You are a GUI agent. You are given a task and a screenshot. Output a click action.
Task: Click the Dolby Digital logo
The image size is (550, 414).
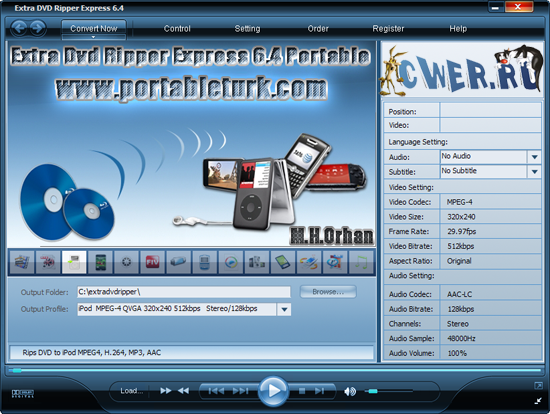pyautogui.click(x=23, y=393)
